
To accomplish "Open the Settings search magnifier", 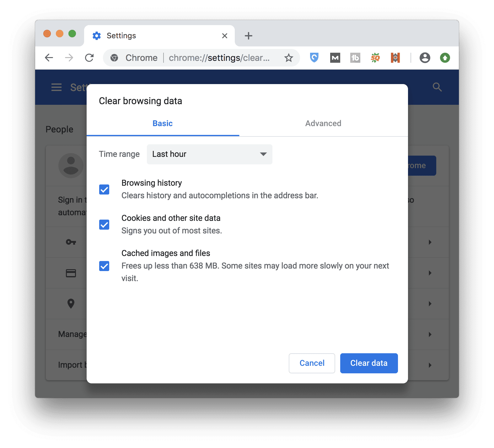I will coord(437,87).
